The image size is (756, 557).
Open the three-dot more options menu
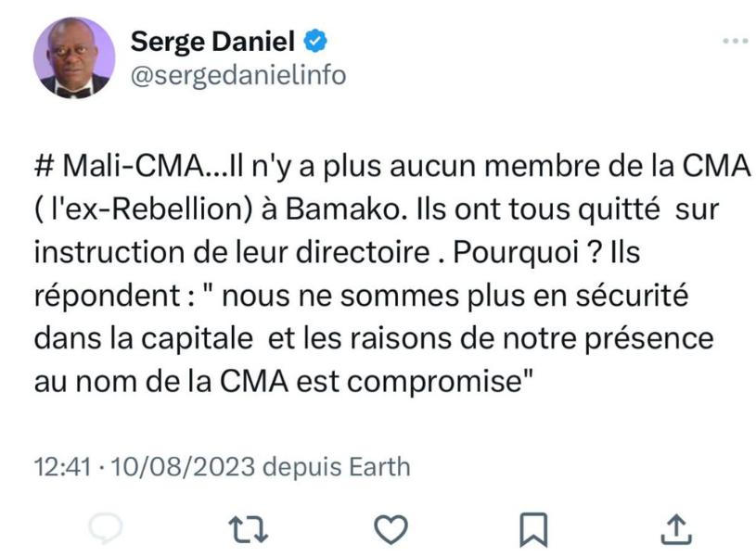tap(735, 41)
